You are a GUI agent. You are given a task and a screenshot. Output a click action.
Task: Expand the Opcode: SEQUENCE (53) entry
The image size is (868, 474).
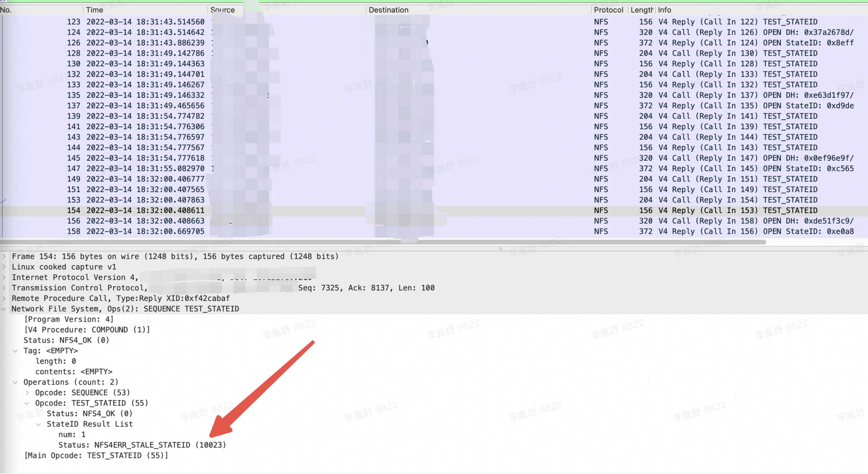[27, 392]
